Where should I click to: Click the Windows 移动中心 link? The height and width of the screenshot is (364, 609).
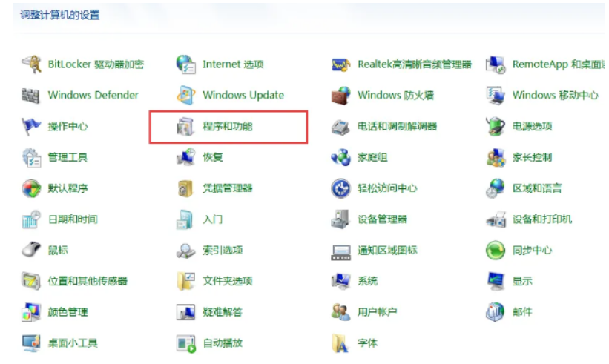556,95
